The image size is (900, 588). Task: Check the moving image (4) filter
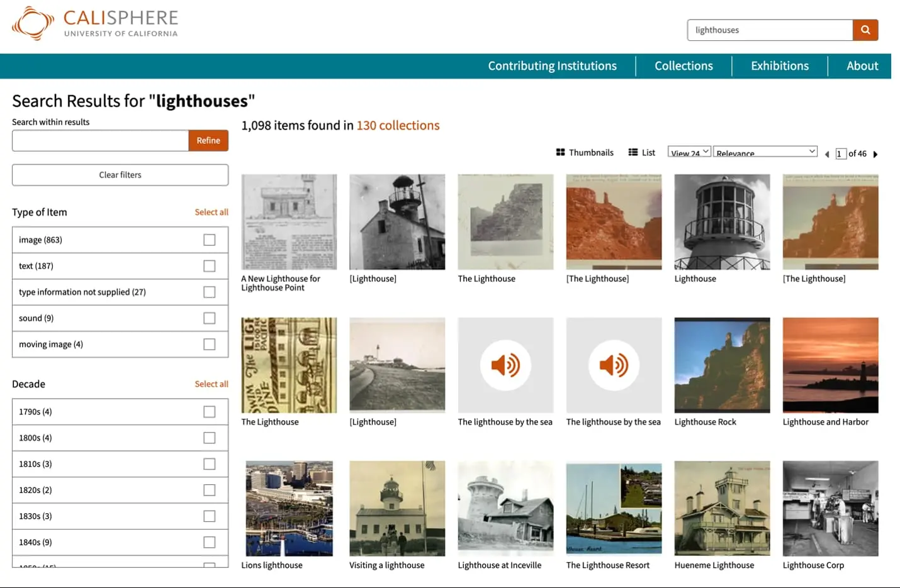pos(210,344)
